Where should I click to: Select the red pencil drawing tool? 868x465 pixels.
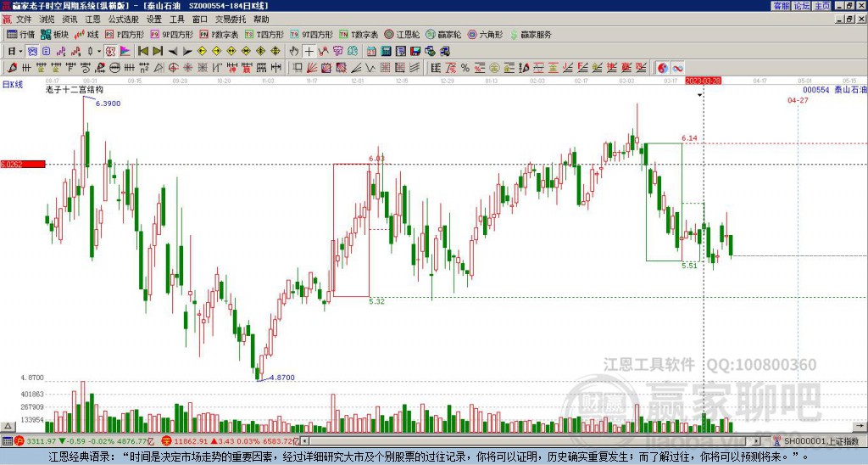(12, 68)
